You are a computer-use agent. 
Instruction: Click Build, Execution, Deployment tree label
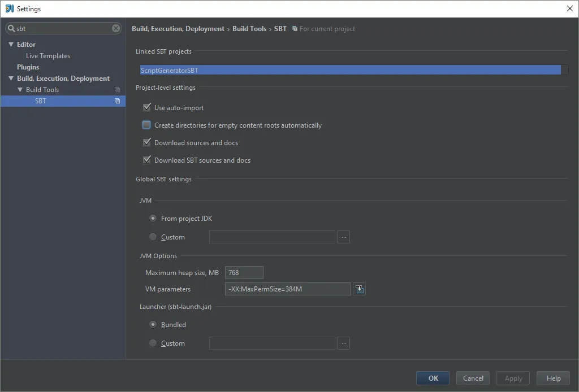click(63, 79)
